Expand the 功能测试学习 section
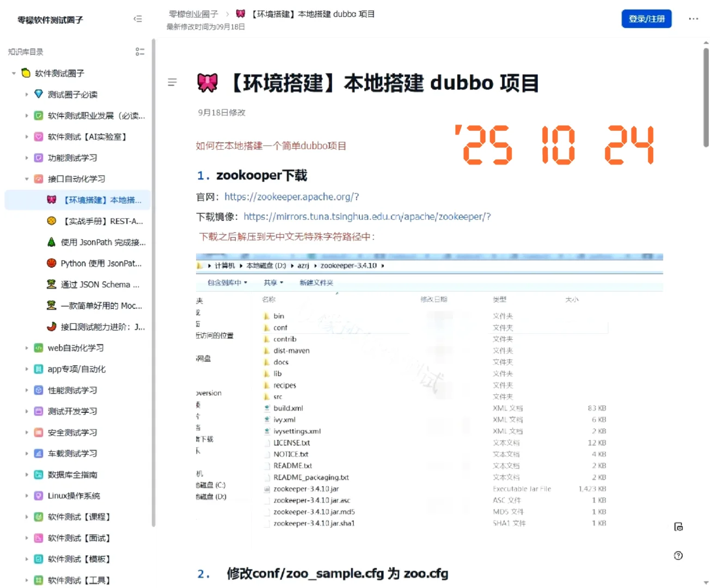This screenshot has width=710, height=588. click(27, 157)
